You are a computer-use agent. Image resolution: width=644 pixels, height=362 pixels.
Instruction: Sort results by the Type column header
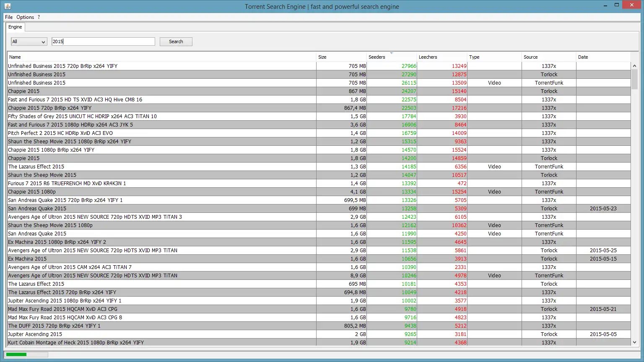click(494, 57)
